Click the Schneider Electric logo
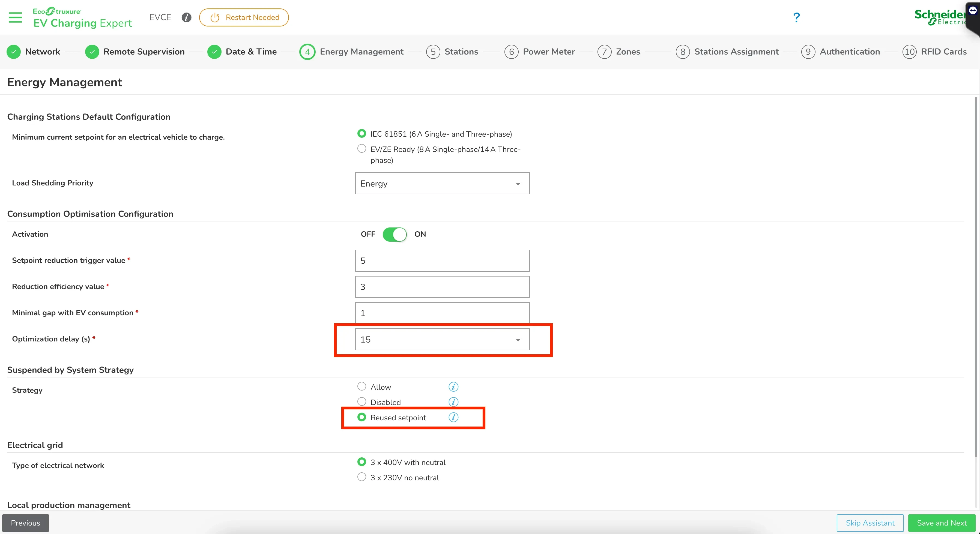The image size is (980, 534). coord(940,17)
